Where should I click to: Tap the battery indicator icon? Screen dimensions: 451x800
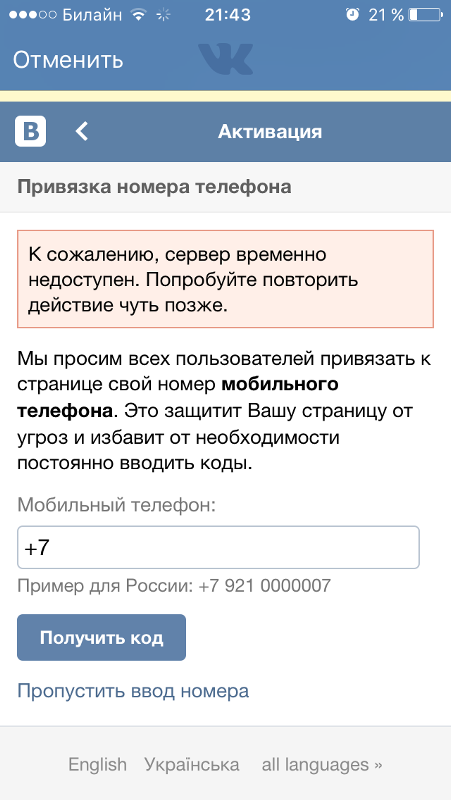click(426, 15)
